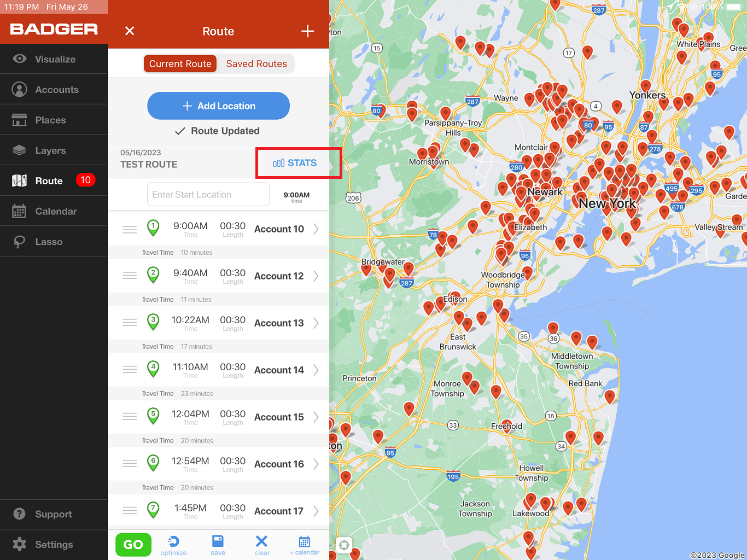Grab reorder handle for Account 12
747x560 pixels.
[130, 276]
